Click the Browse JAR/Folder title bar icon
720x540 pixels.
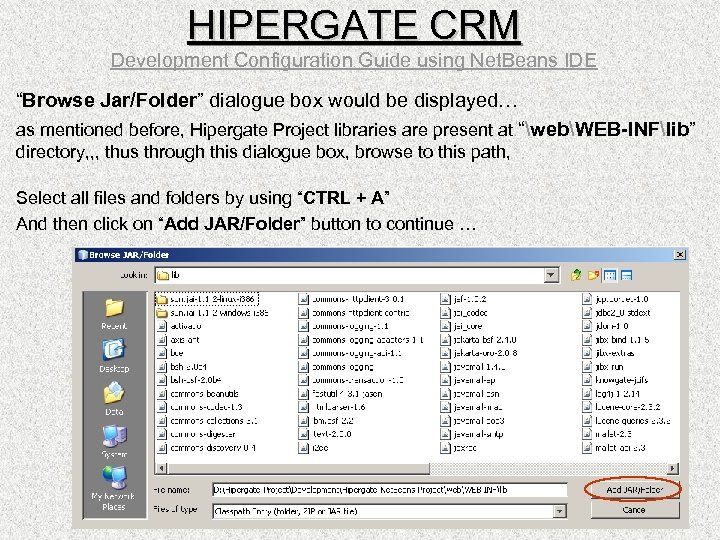click(x=83, y=255)
